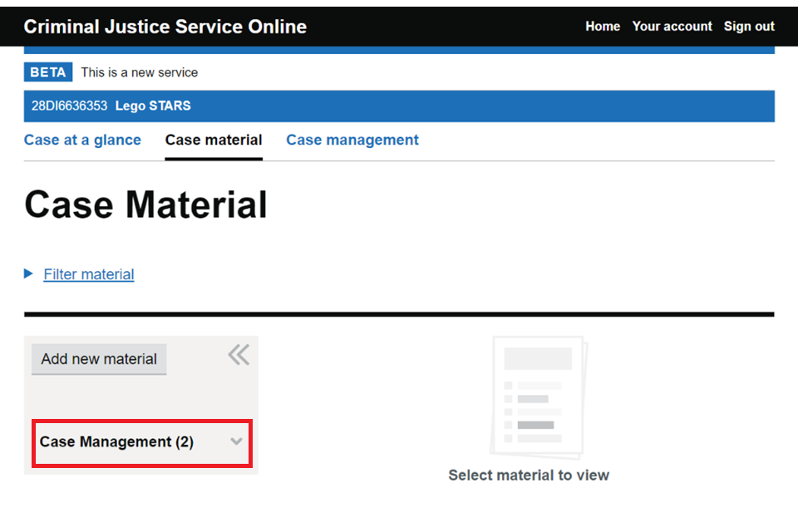Open Your account page
Screen dimensions: 798x532
pos(672,27)
